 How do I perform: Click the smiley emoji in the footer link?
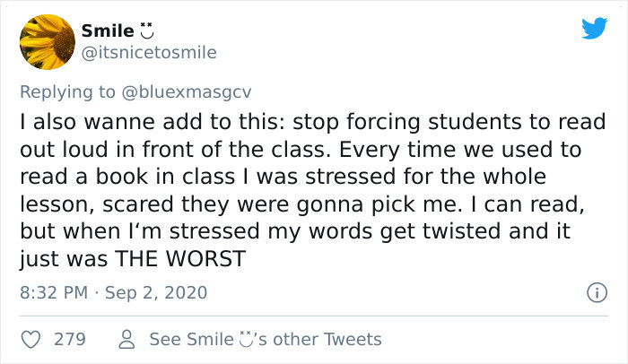[246, 339]
